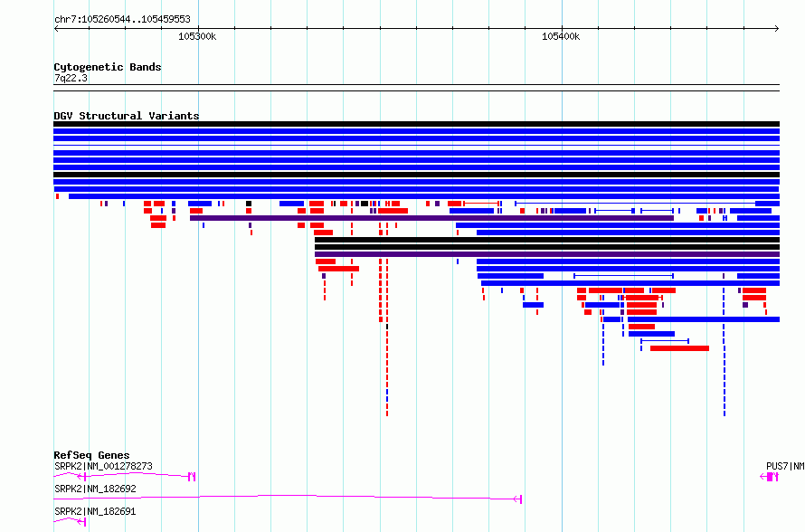The image size is (805, 532).
Task: Click the SRPK2 NM_182692 transcript line
Action: click(x=288, y=497)
